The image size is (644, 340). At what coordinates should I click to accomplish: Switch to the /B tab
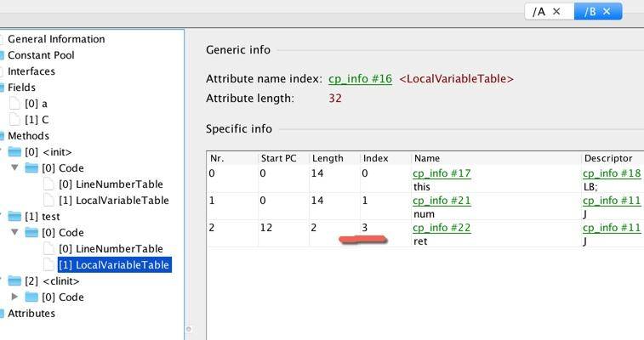tap(588, 11)
